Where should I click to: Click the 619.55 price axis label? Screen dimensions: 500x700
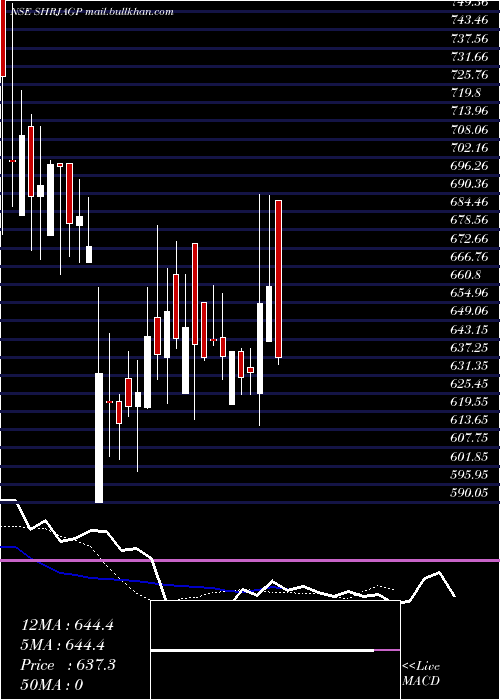(x=467, y=402)
